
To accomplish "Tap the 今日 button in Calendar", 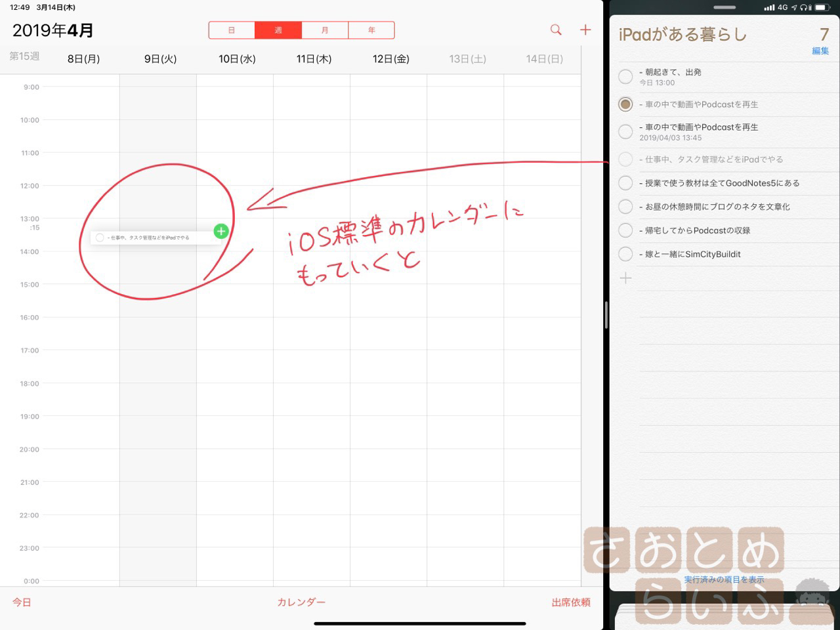I will pos(22,602).
